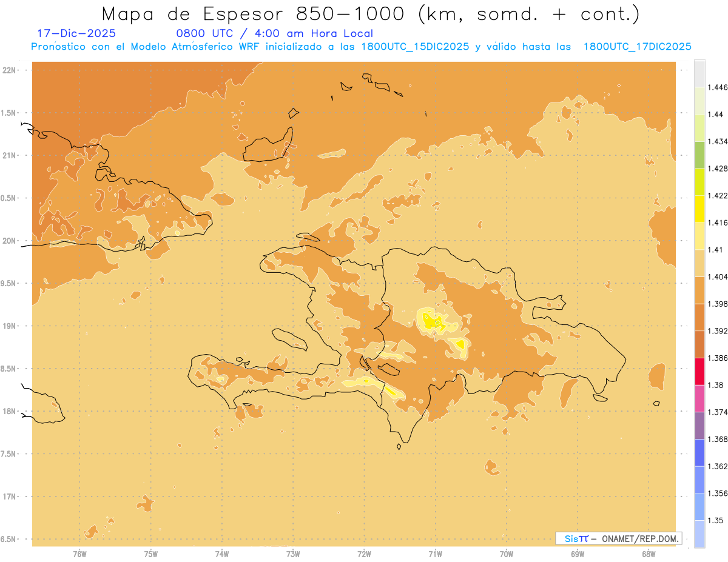Viewport: 728px width, 562px height.
Task: Select the '9.5N' latitude tick label
Action: click(9, 283)
